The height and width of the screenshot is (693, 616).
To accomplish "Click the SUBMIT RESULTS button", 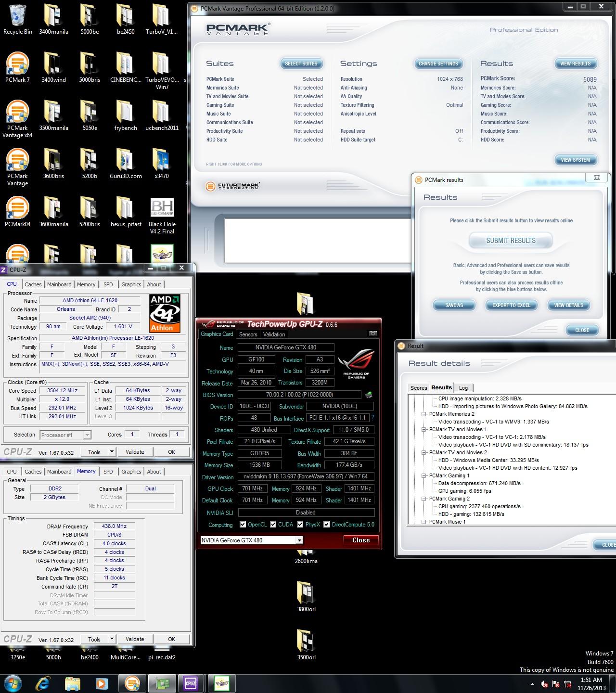I will (x=511, y=241).
